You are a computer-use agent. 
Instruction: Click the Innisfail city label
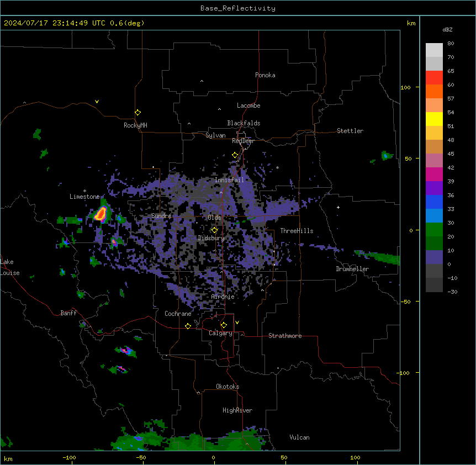click(229, 180)
